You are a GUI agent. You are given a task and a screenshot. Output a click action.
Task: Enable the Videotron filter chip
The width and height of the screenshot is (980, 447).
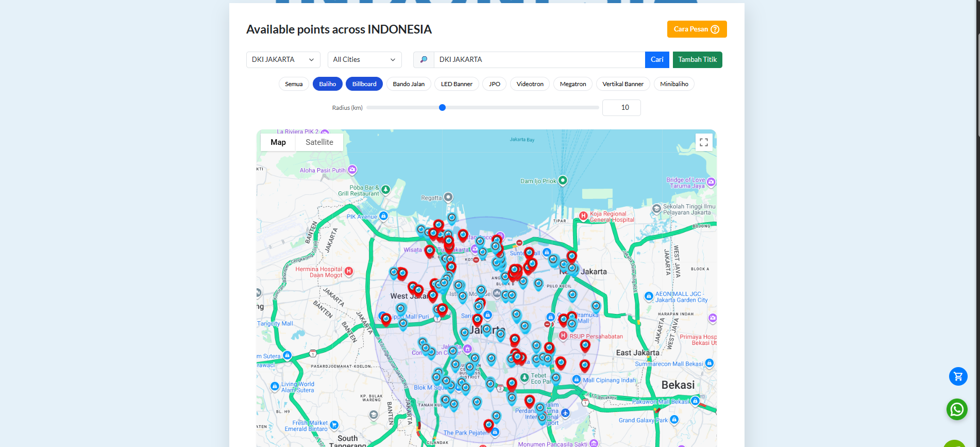530,84
